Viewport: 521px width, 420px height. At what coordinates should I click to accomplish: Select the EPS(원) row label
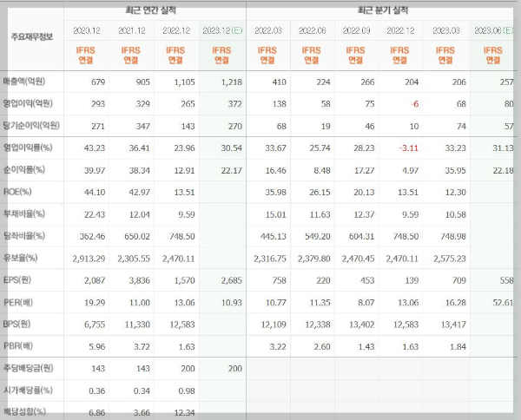click(x=17, y=280)
